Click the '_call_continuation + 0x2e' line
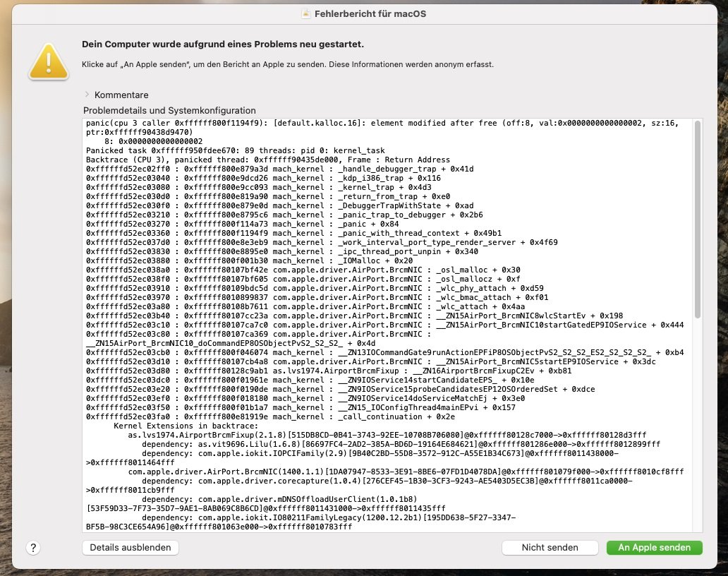 (x=270, y=416)
